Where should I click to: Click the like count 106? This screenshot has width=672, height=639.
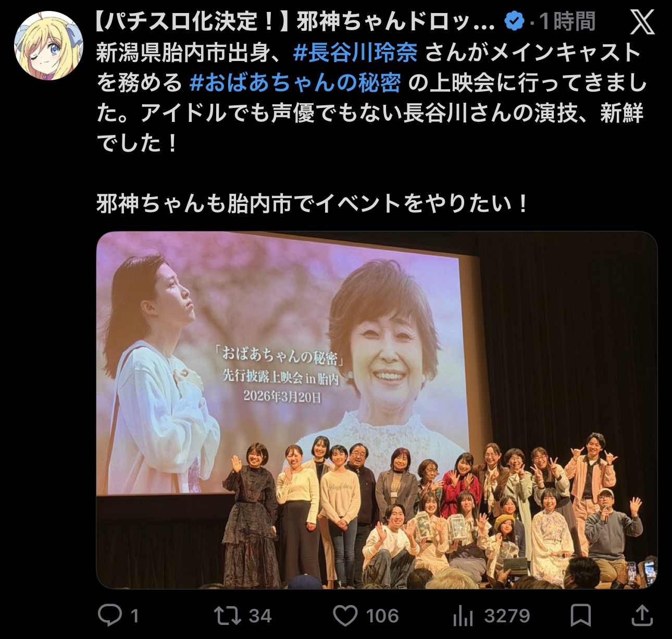[x=382, y=616]
